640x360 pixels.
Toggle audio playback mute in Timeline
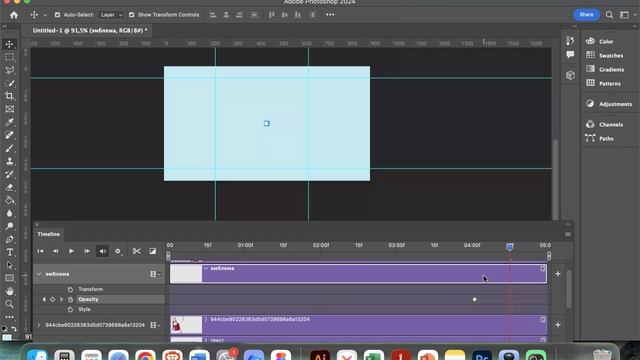click(x=102, y=251)
